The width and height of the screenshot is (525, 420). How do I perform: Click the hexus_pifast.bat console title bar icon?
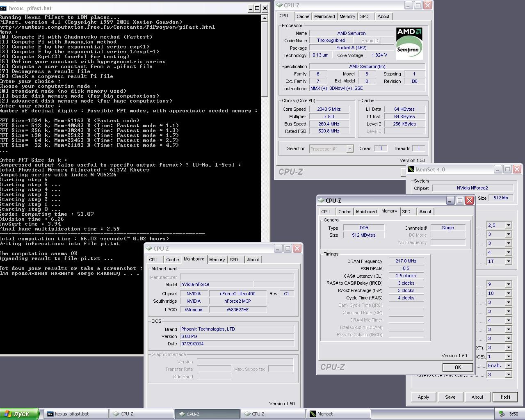(x=4, y=8)
